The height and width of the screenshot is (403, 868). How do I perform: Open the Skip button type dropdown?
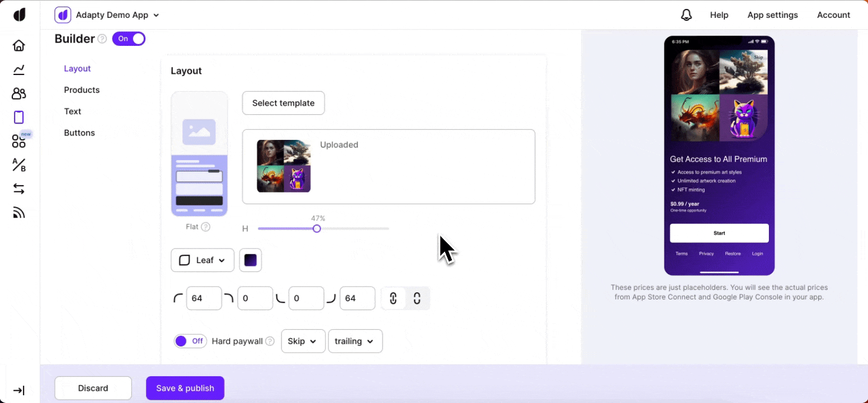[303, 341]
